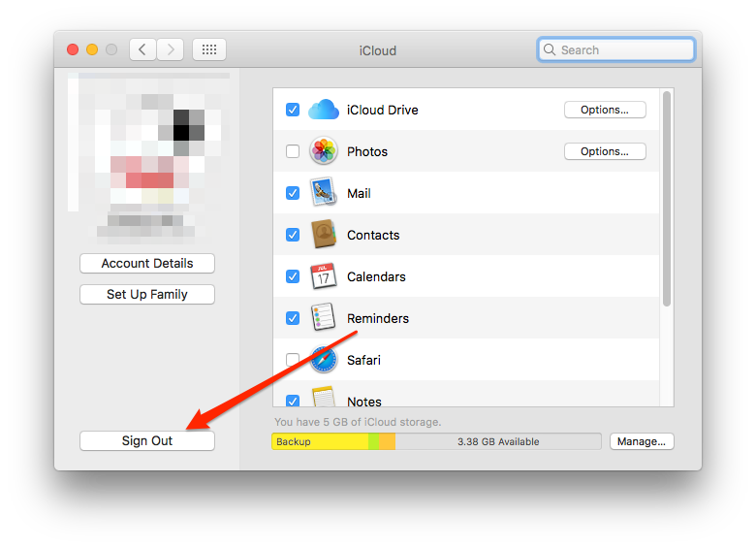756x548 pixels.
Task: Open iCloud Drive Options
Action: pyautogui.click(x=605, y=110)
